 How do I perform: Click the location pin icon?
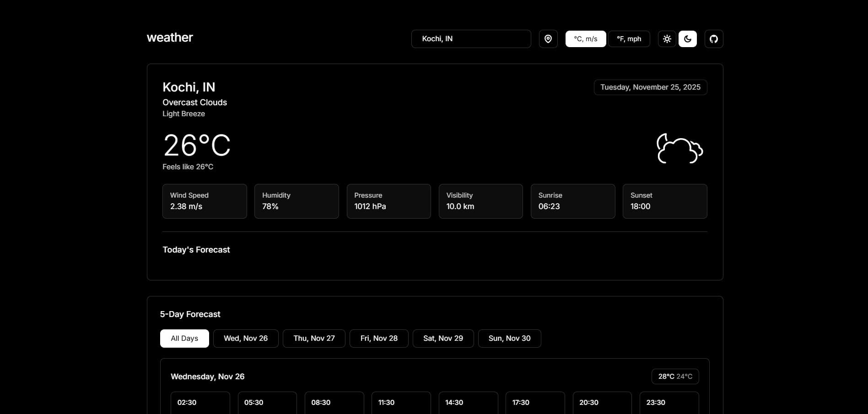(x=548, y=39)
